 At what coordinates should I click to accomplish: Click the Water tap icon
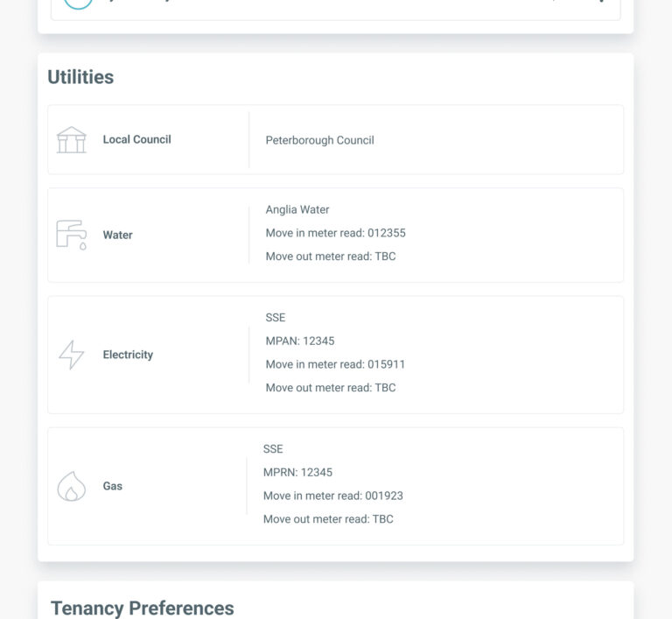pyautogui.click(x=72, y=235)
